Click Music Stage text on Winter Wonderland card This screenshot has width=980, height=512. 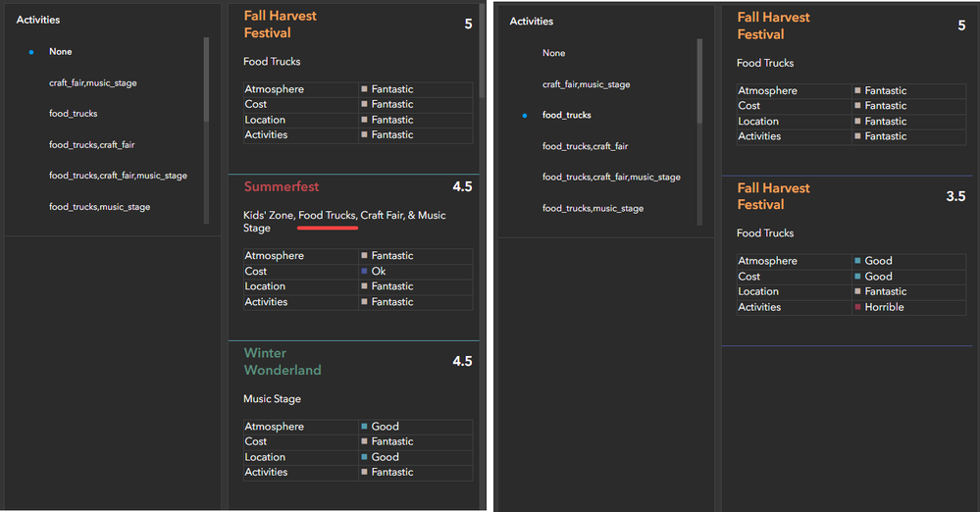pos(272,399)
